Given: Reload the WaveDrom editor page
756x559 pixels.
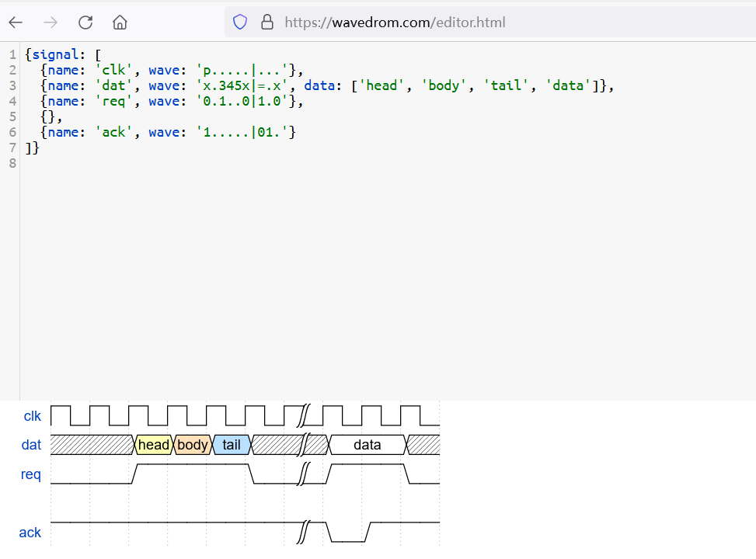Looking at the screenshot, I should [x=85, y=23].
